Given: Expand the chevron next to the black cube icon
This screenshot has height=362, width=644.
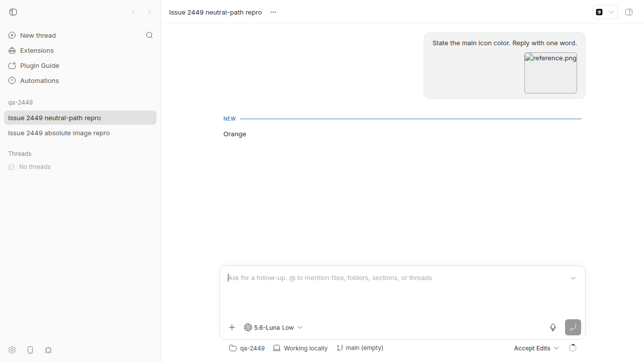Looking at the screenshot, I should (x=611, y=12).
